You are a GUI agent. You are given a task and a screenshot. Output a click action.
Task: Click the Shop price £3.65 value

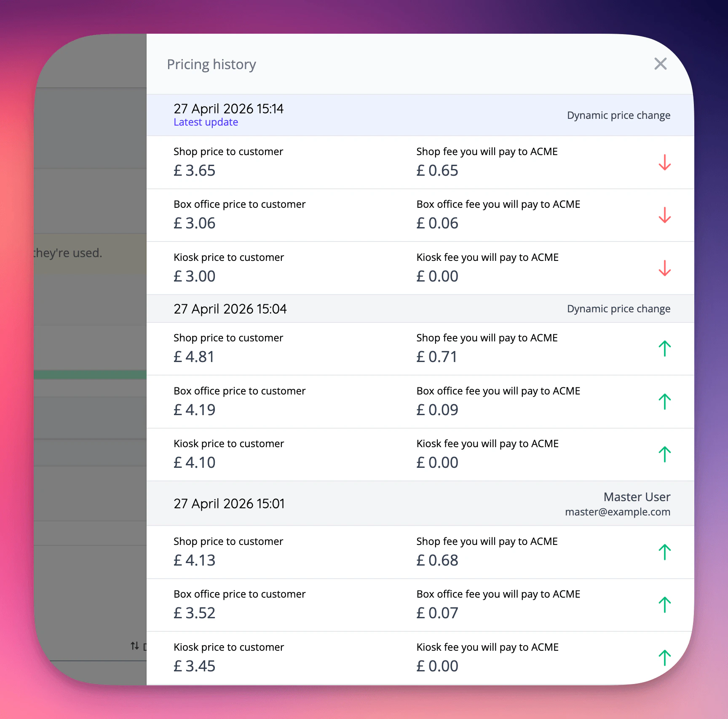[x=194, y=171]
